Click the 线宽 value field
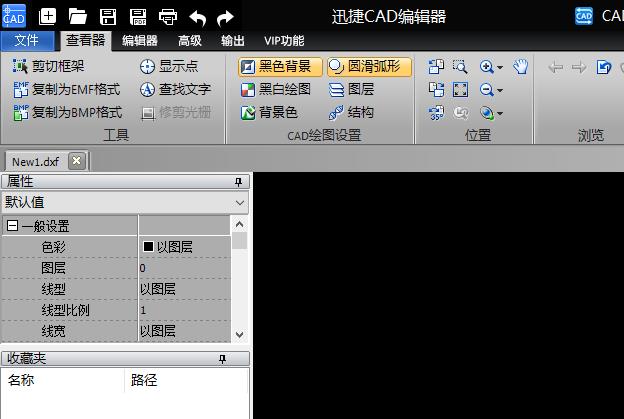 [184, 331]
